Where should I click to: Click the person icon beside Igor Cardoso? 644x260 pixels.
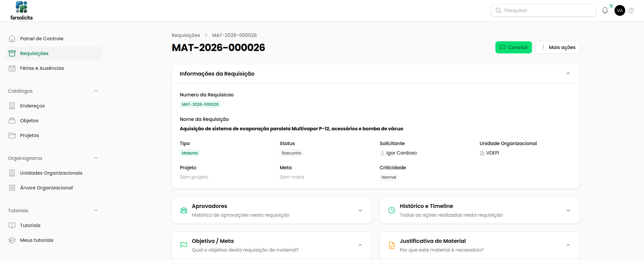point(382,153)
